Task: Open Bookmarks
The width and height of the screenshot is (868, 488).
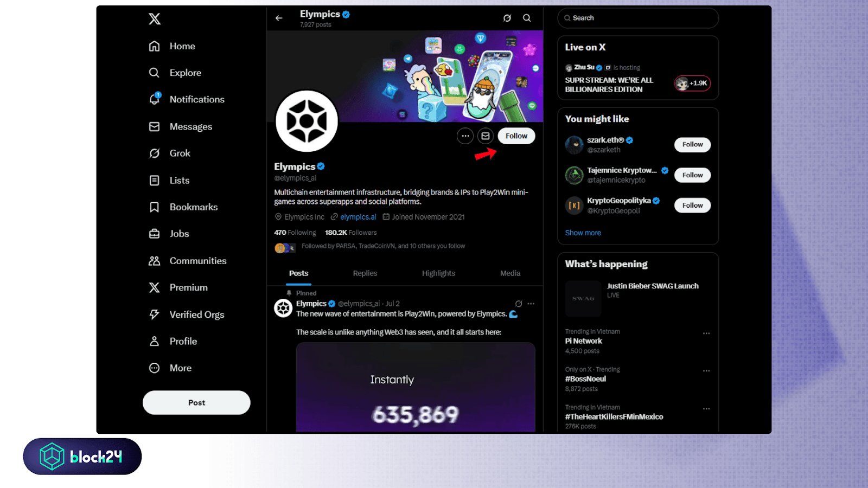Action: 183,207
